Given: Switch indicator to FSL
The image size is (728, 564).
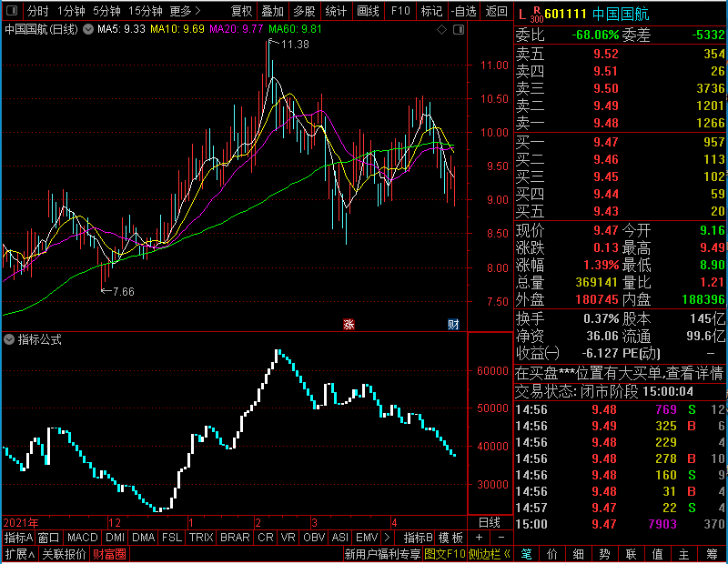Looking at the screenshot, I should pyautogui.click(x=172, y=538).
